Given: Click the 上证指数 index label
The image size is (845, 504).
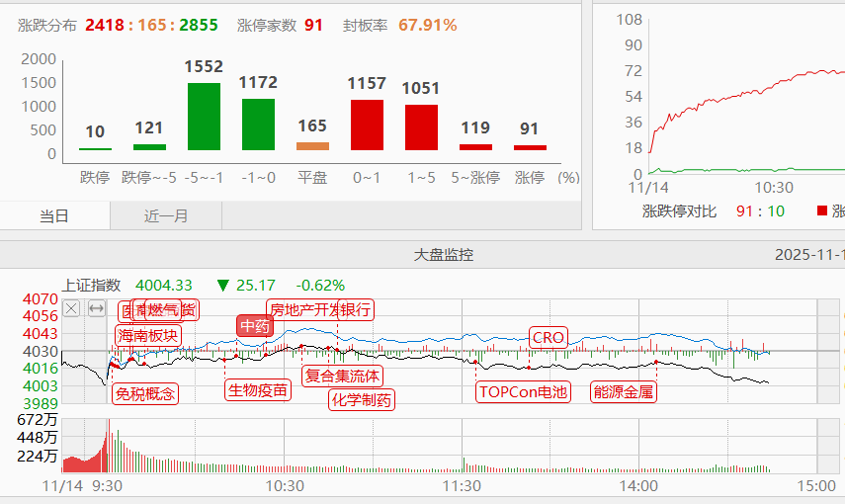Looking at the screenshot, I should [91, 285].
